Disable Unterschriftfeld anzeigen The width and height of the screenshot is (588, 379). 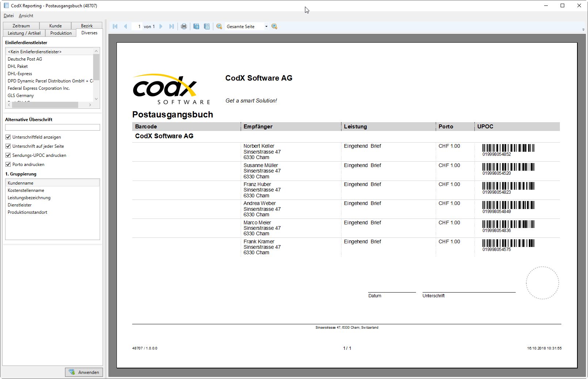coord(8,137)
